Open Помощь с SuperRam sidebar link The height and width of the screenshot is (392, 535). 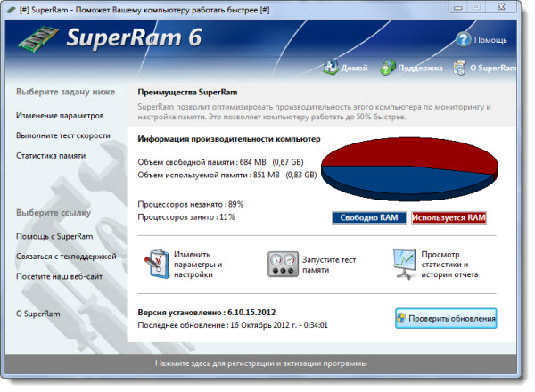click(x=54, y=236)
